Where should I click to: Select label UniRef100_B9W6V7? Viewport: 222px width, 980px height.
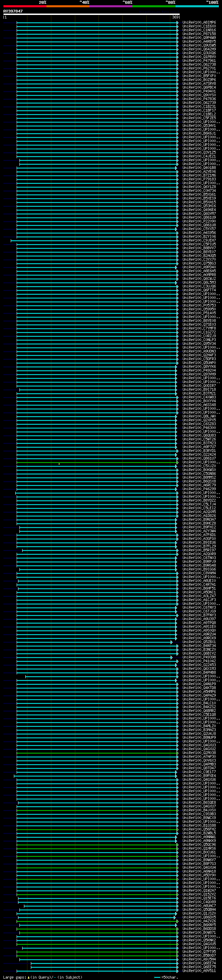click(x=199, y=860)
